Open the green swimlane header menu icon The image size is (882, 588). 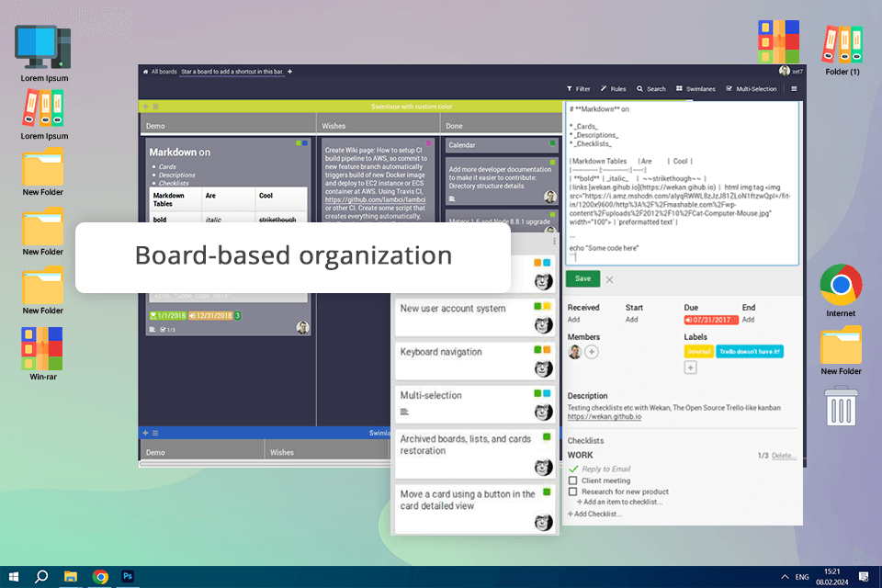click(x=156, y=107)
